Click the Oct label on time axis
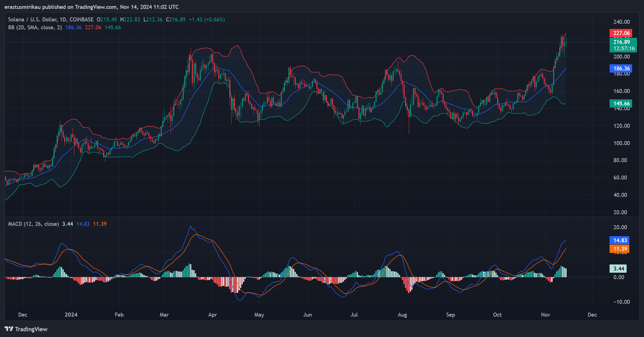This screenshot has width=644, height=337. pyautogui.click(x=497, y=315)
